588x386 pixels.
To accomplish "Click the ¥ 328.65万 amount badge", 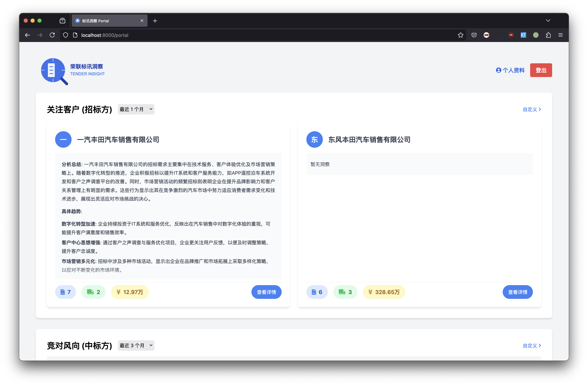I will pos(384,292).
